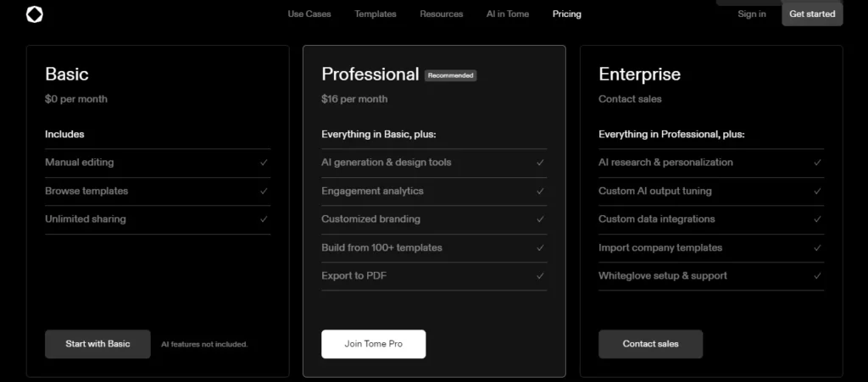Click 'Contact sales' text under Enterprise heading

(630, 99)
